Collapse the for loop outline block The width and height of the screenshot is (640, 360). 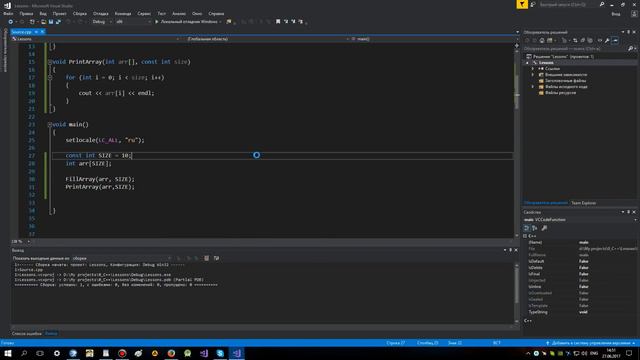(50, 78)
